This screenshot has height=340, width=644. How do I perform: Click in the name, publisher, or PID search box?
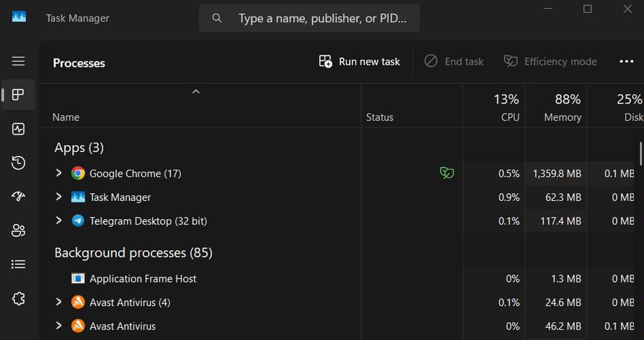309,18
